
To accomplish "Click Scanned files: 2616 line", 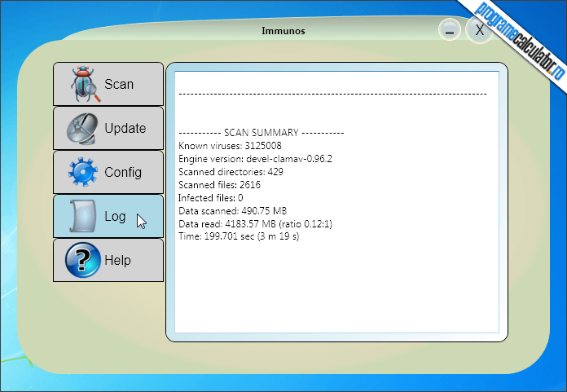I will (219, 185).
